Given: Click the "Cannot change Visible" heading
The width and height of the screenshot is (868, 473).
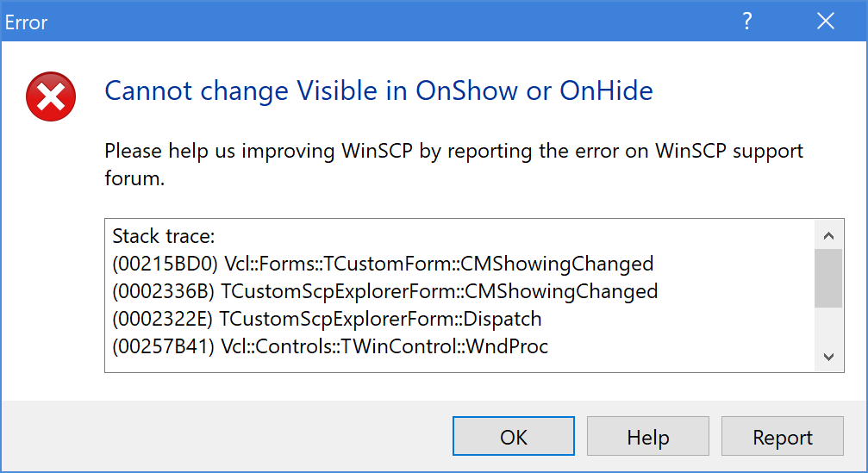Looking at the screenshot, I should click(378, 90).
